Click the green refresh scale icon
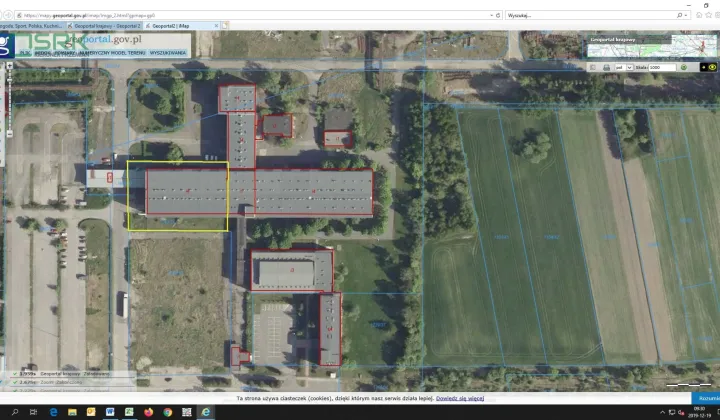 point(684,67)
